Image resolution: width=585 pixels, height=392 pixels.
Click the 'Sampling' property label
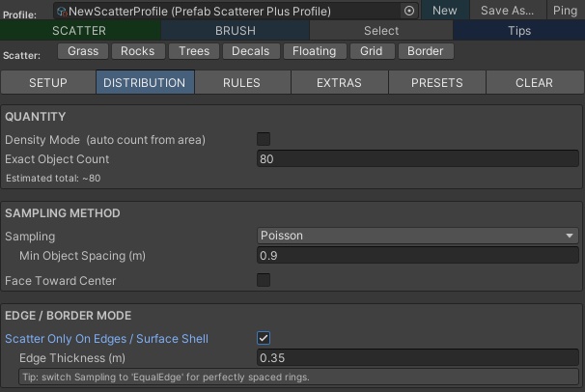(30, 237)
